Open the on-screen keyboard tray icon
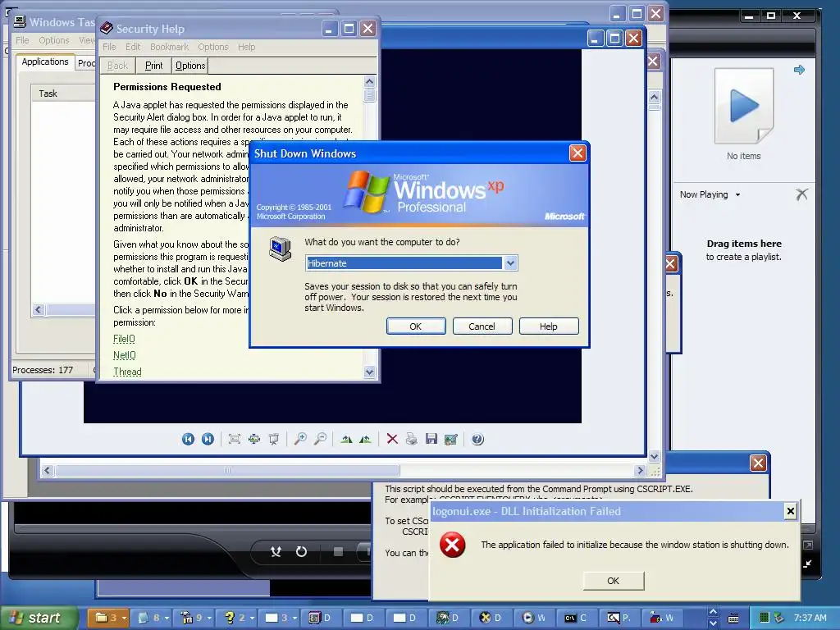 point(733,619)
